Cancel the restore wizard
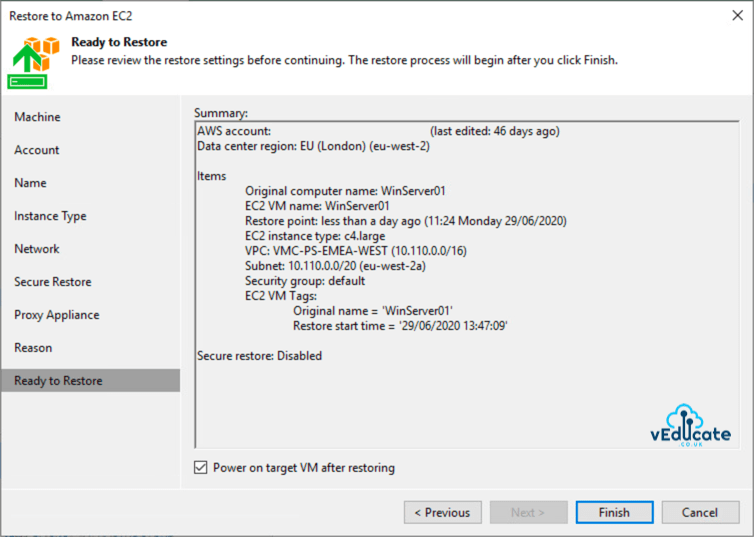 tap(700, 512)
